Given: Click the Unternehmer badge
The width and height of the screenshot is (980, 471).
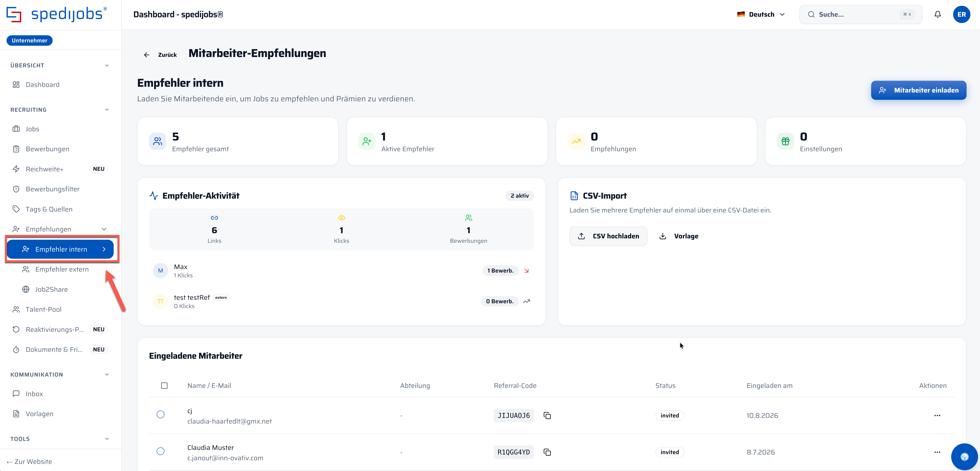Looking at the screenshot, I should click(x=29, y=40).
